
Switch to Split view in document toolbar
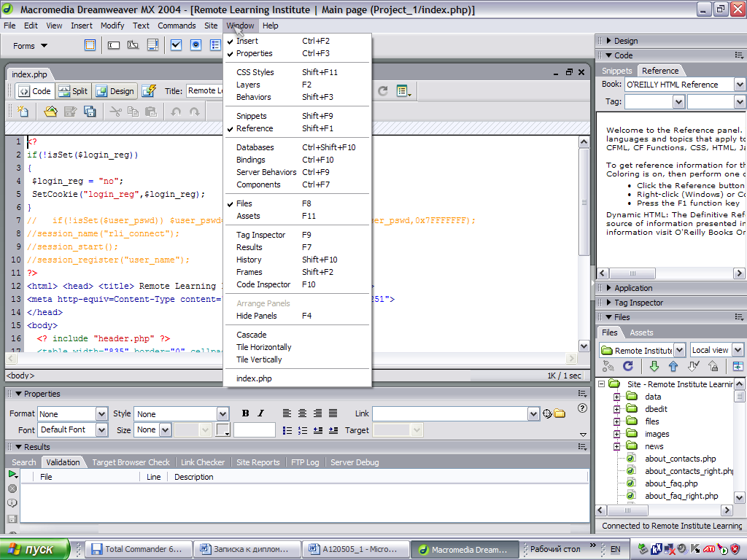(x=73, y=91)
